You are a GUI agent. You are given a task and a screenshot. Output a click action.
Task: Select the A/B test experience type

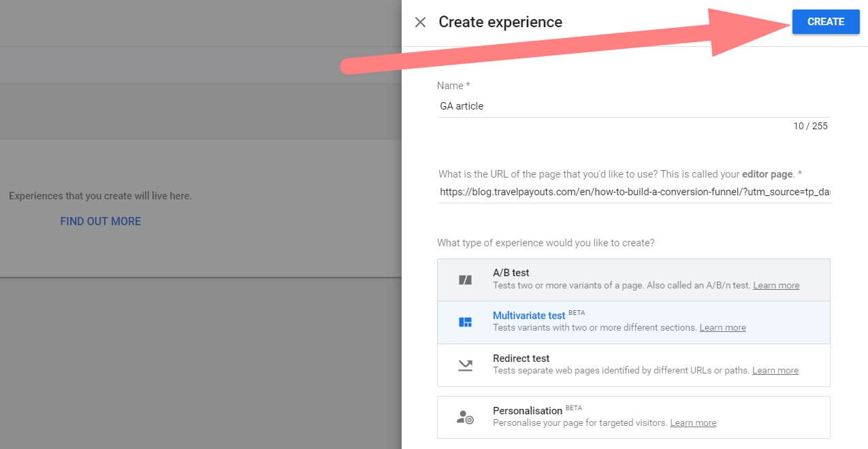pyautogui.click(x=511, y=273)
